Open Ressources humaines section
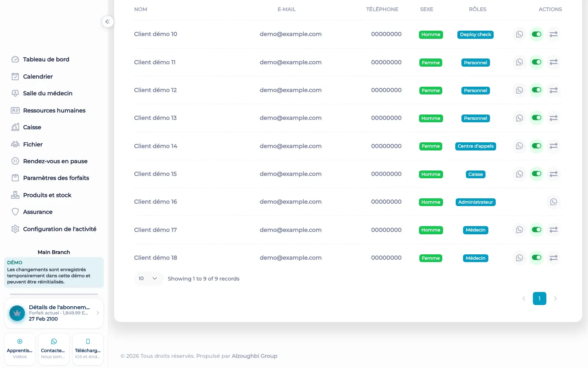Image resolution: width=588 pixels, height=368 pixels. [54, 110]
